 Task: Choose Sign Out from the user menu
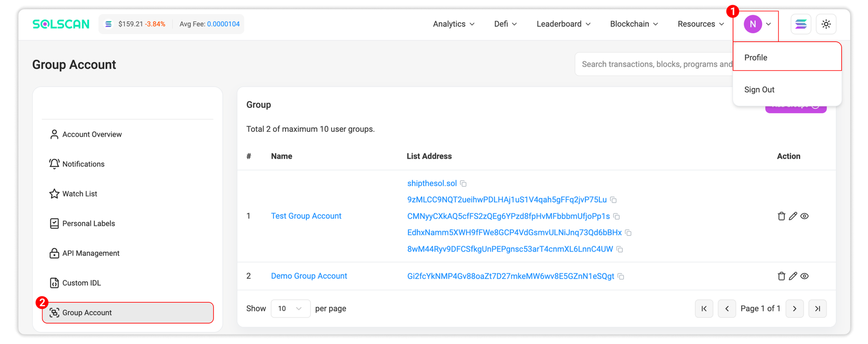759,90
